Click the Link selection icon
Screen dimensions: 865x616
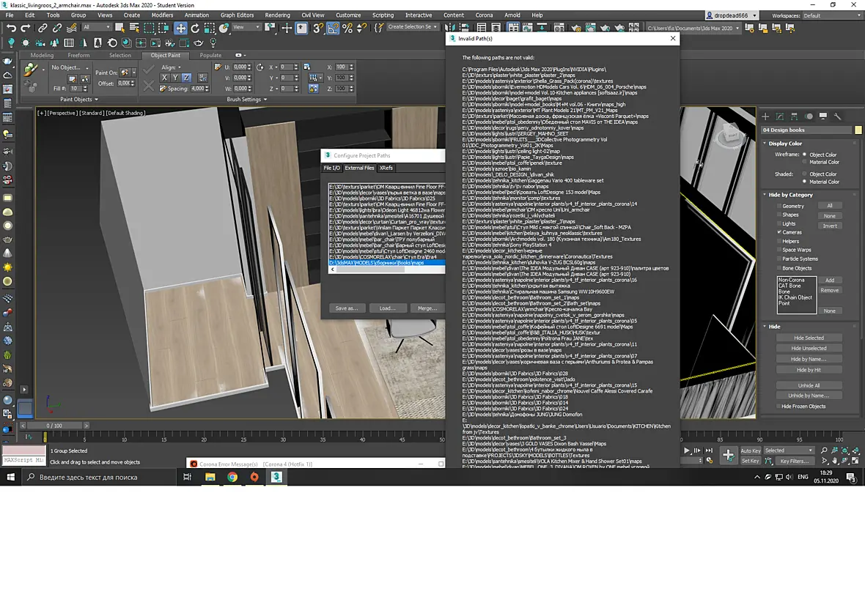point(43,28)
